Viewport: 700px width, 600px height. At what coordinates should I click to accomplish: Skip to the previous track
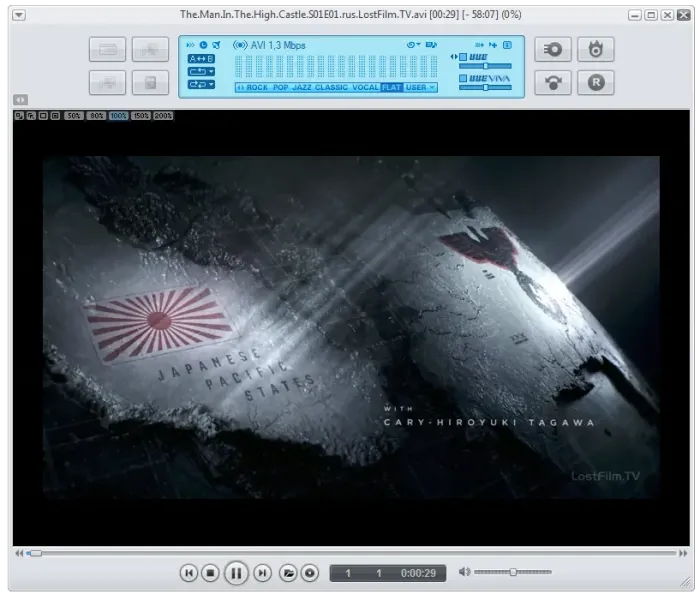point(188,573)
